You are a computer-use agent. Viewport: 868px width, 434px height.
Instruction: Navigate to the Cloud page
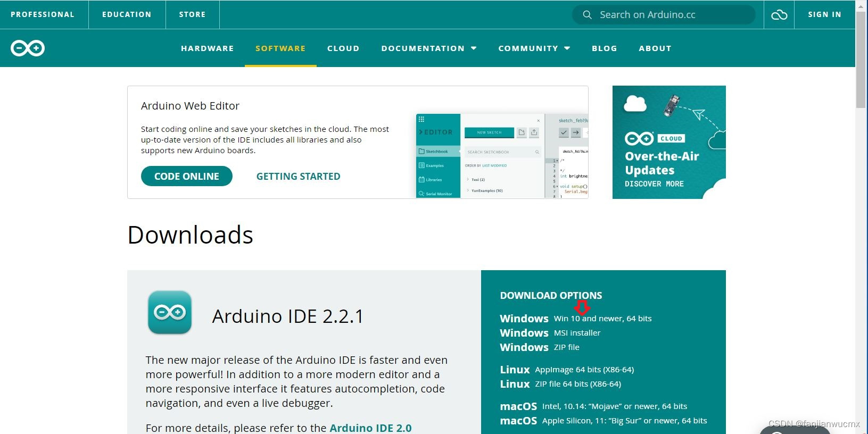click(343, 48)
